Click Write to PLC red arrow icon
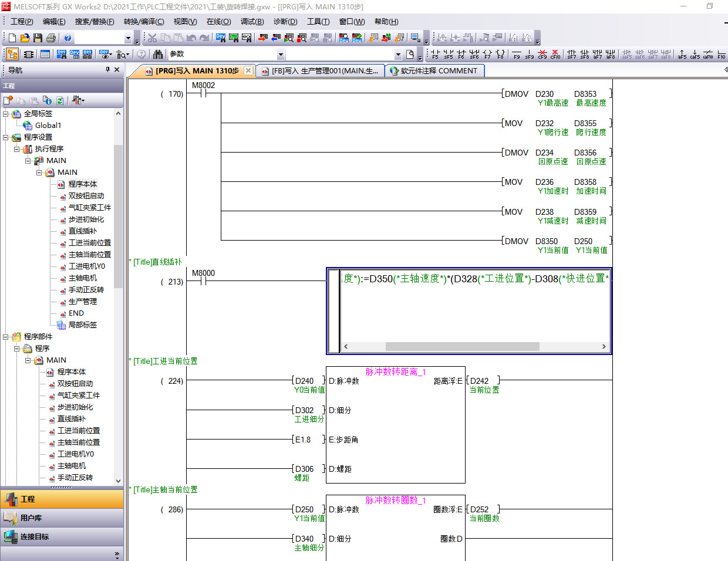This screenshot has width=728, height=561. [262, 38]
